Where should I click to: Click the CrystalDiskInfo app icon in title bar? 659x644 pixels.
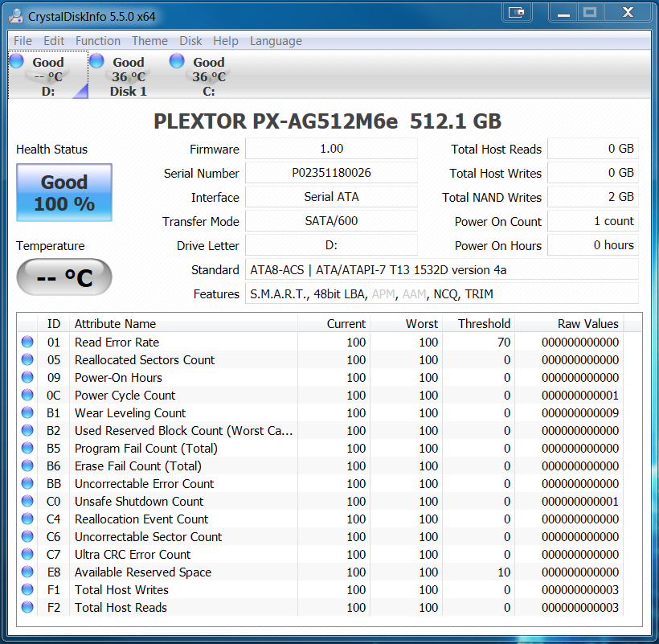point(16,14)
